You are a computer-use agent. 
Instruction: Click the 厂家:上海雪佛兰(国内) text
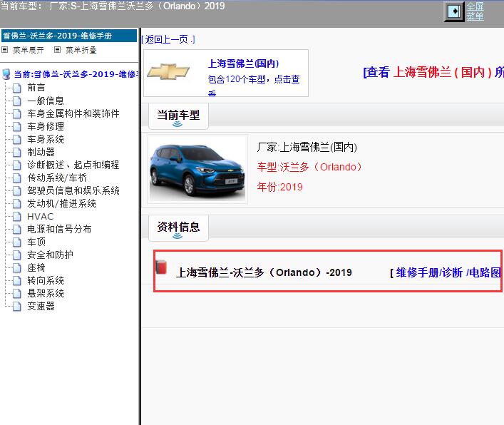coord(307,147)
